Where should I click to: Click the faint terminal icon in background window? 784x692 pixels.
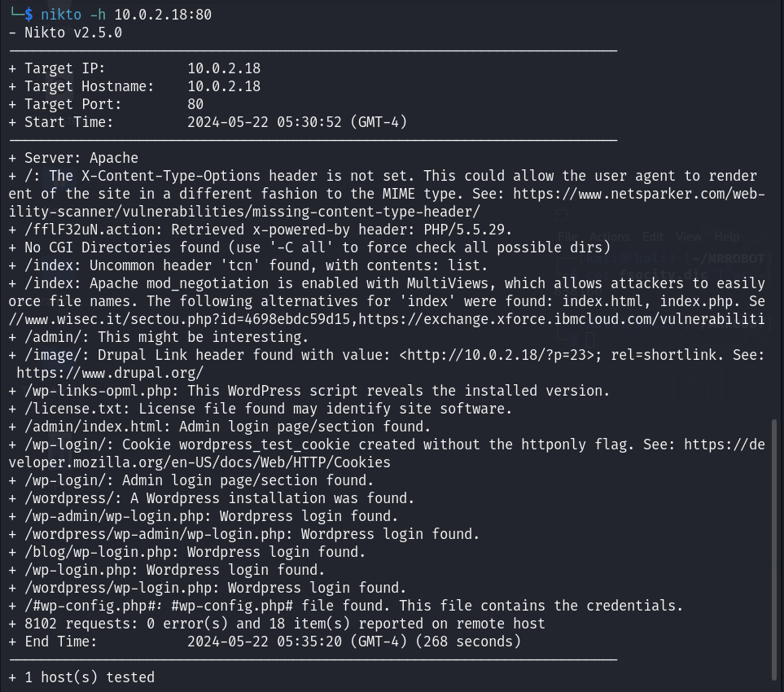[x=561, y=215]
